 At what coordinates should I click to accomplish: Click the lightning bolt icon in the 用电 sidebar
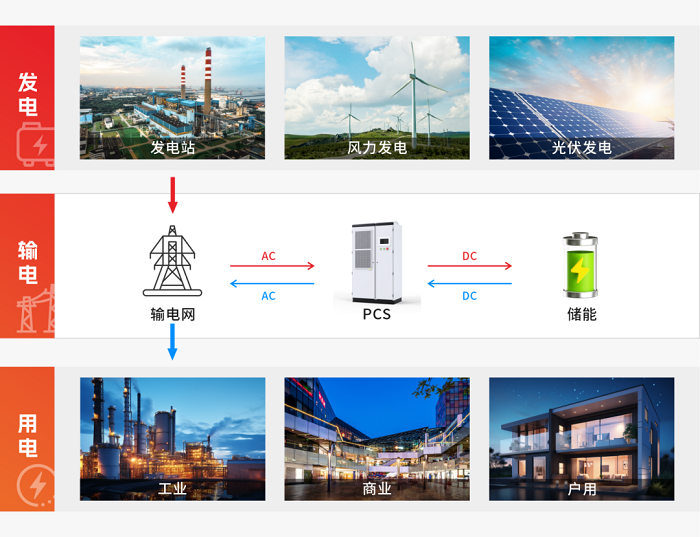(32, 486)
